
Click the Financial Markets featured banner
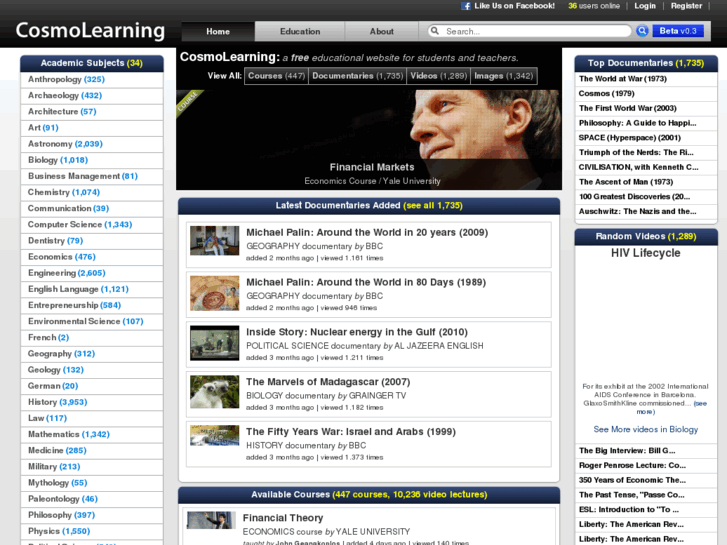click(369, 140)
